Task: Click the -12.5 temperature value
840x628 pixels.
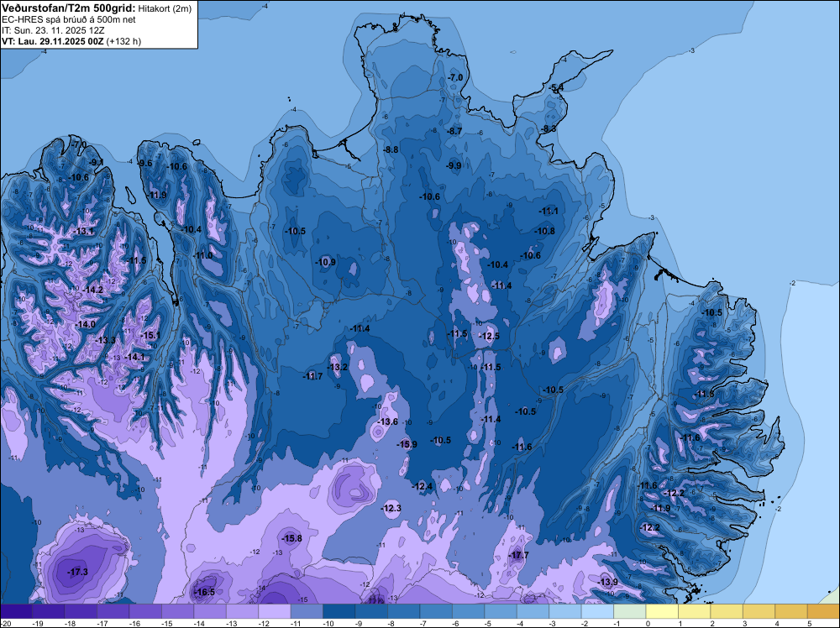Action: click(489, 336)
